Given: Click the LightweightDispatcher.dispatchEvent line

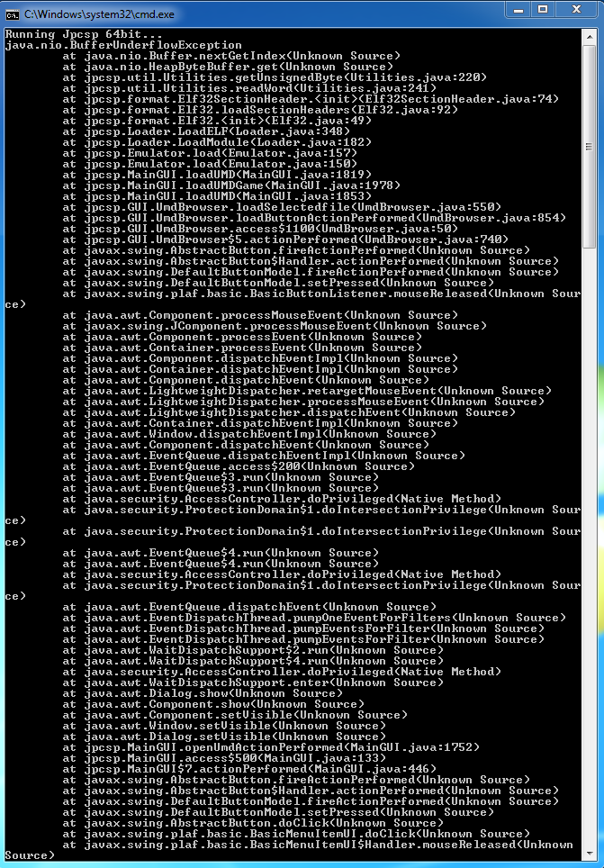Looking at the screenshot, I should [x=288, y=412].
